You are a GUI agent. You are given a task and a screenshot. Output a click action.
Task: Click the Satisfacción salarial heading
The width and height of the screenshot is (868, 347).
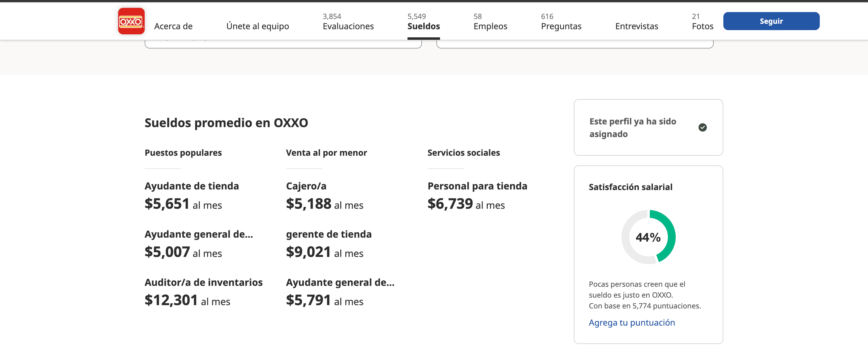[631, 187]
